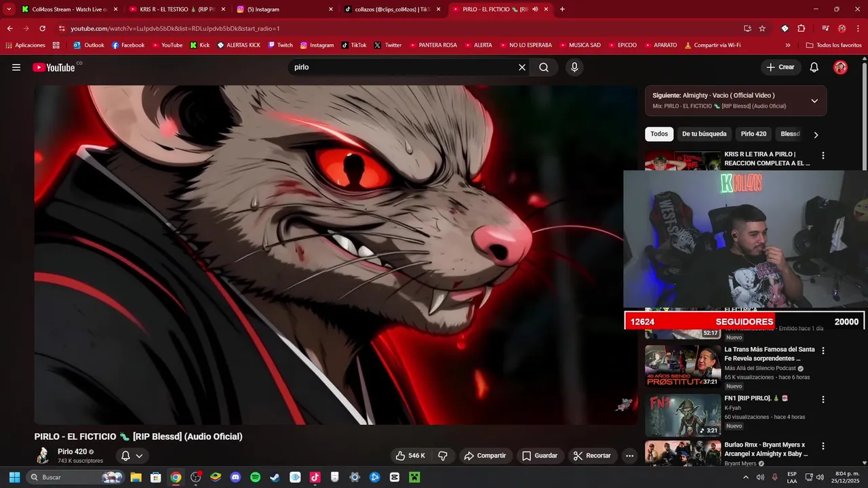This screenshot has height=488, width=868.
Task: Open the Aplicaciones bookmark
Action: pos(25,45)
